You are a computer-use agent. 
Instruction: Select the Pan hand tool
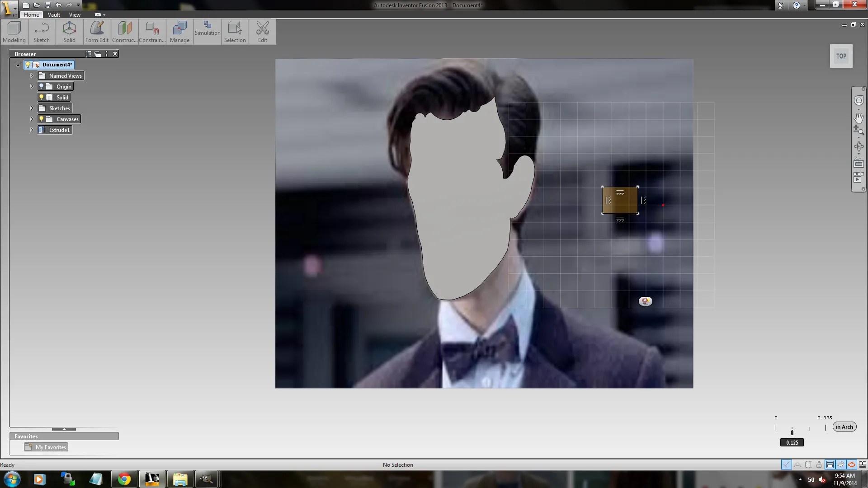tap(859, 118)
